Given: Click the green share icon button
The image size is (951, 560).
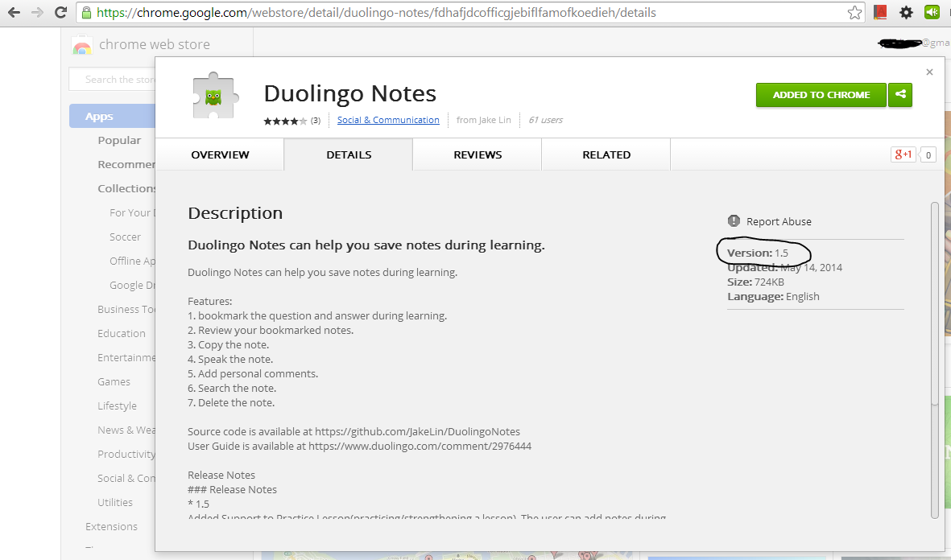Looking at the screenshot, I should [x=900, y=95].
